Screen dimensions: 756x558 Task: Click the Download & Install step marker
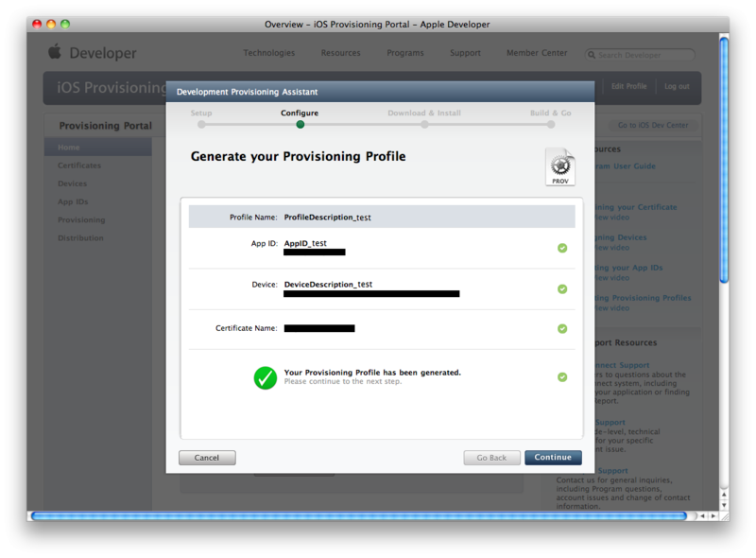[x=424, y=125]
